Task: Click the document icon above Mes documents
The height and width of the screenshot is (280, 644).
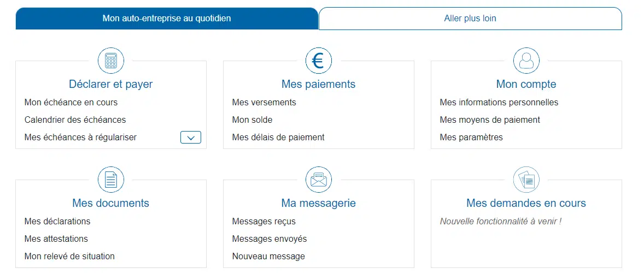Action: pyautogui.click(x=111, y=180)
